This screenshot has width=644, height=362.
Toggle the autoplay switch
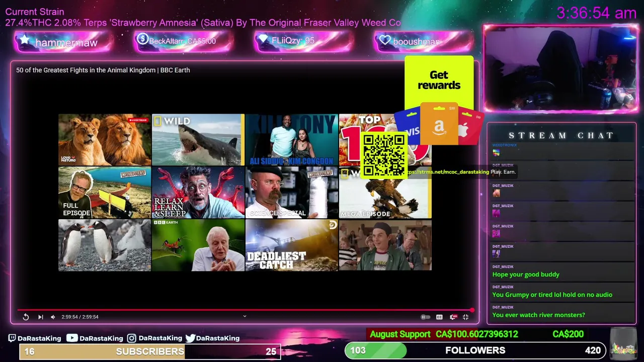point(425,317)
